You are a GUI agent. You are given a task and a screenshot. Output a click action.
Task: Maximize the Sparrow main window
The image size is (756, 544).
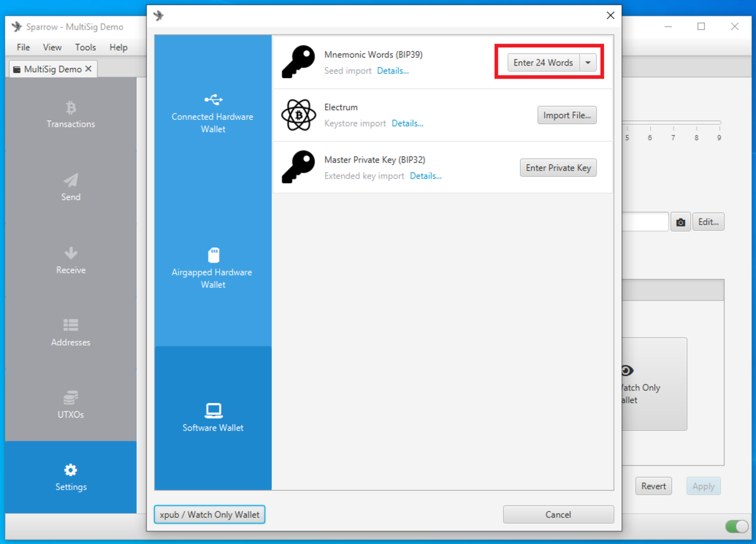701,26
